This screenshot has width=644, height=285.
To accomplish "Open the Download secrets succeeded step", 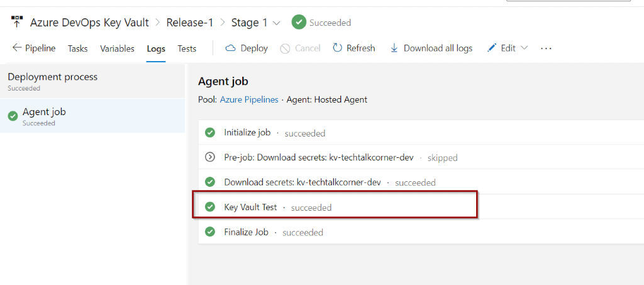I will (421, 182).
